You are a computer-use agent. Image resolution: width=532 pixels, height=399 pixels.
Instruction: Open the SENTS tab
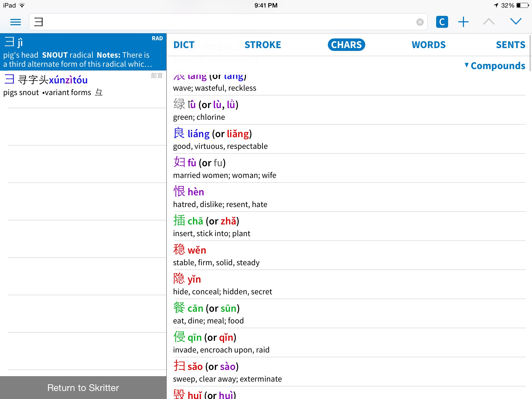510,45
